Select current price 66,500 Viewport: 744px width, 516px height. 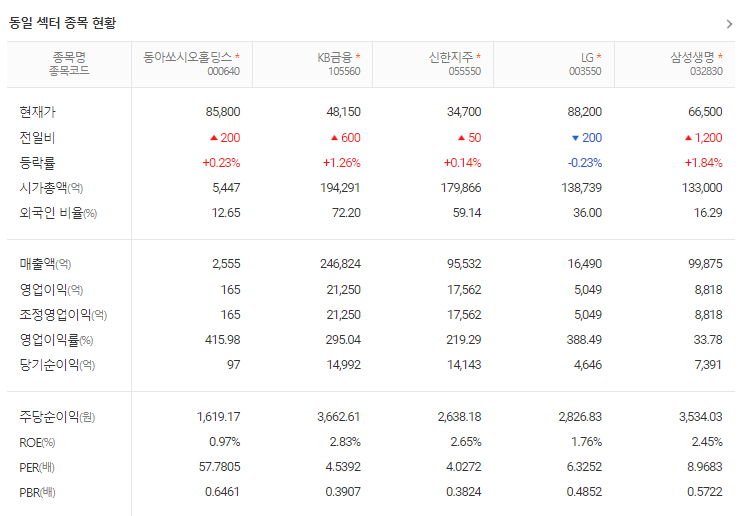click(706, 112)
